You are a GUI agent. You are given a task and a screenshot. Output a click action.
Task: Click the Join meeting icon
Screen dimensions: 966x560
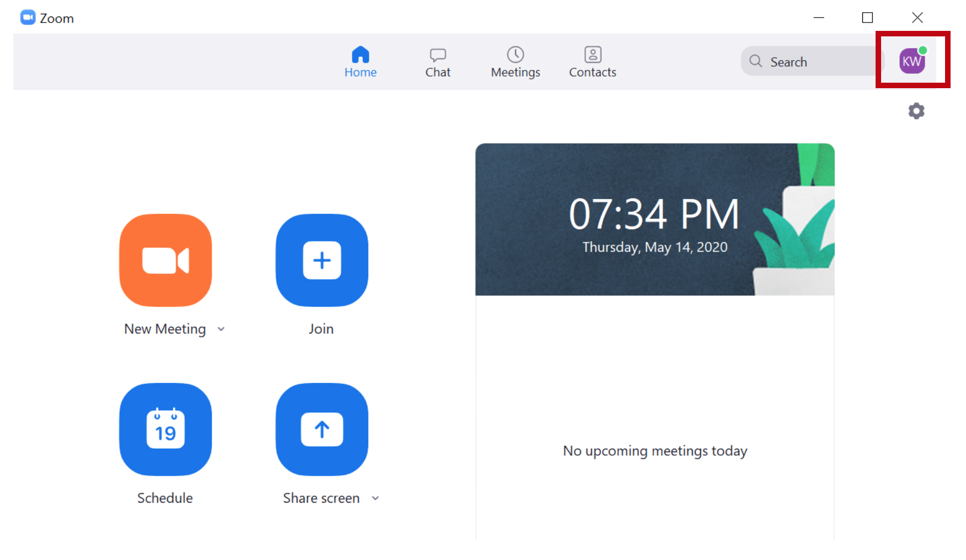(x=321, y=261)
